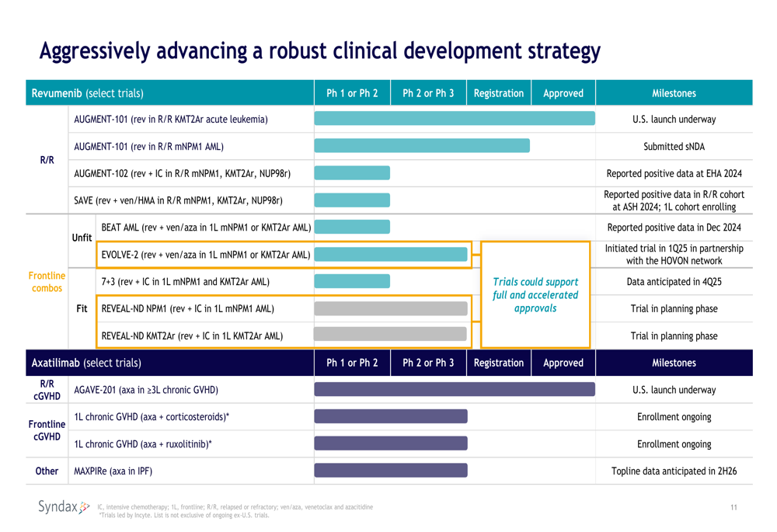Click 'Trial in planning phase' for REVEAL-ND KMT2Ar
This screenshot has height=532, width=777.
click(674, 336)
